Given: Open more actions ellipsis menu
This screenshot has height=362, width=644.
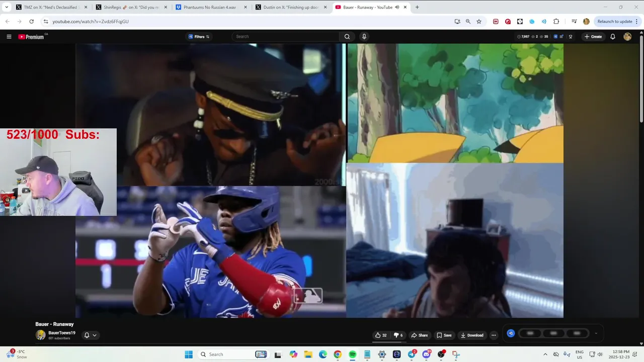Looking at the screenshot, I should tap(494, 335).
